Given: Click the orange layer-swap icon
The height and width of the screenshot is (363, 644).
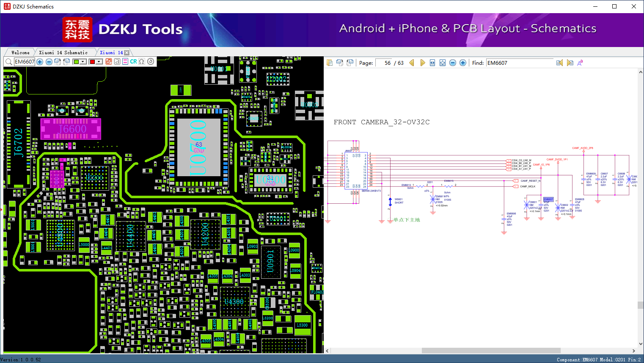Looking at the screenshot, I should pyautogui.click(x=109, y=62).
